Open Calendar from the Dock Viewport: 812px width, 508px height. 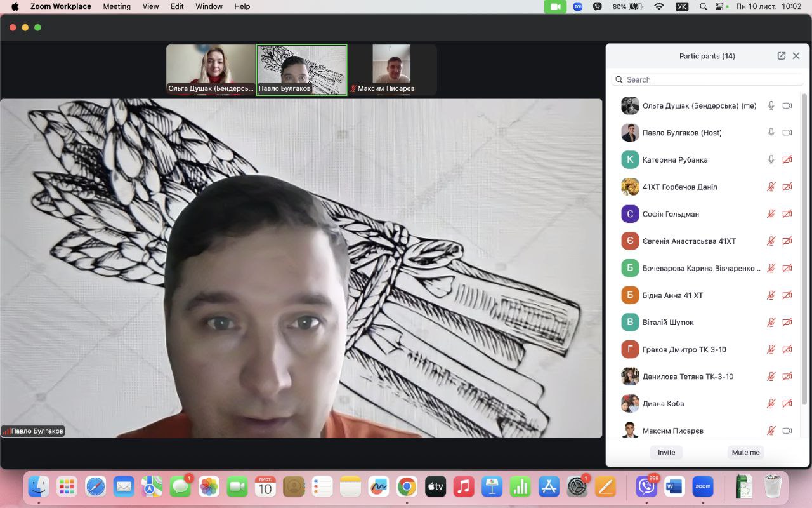click(x=265, y=487)
